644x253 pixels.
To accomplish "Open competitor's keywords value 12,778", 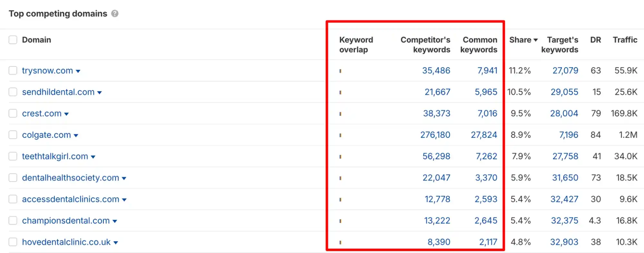I will pyautogui.click(x=437, y=199).
